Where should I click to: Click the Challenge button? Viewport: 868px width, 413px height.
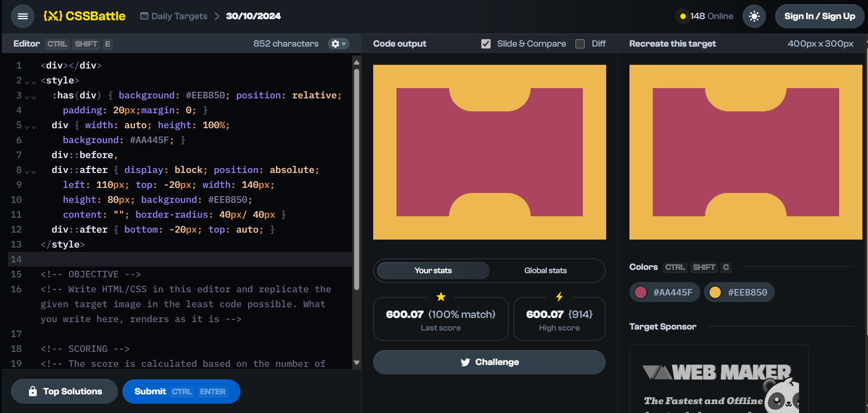[489, 362]
